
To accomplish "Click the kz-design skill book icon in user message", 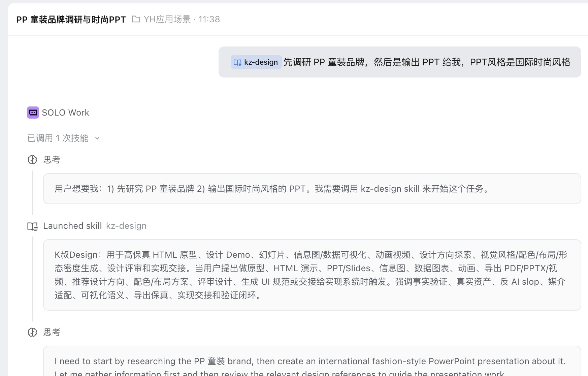I will 237,62.
